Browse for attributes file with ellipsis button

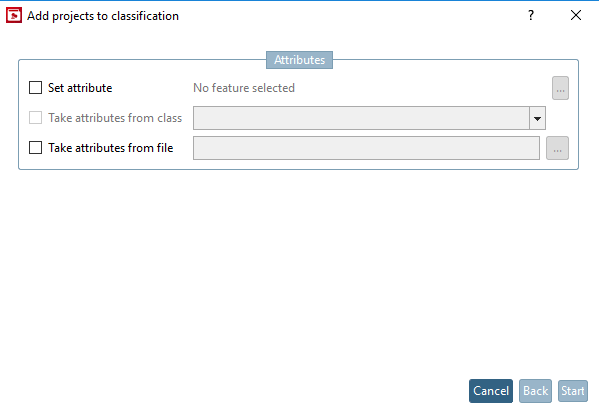557,148
